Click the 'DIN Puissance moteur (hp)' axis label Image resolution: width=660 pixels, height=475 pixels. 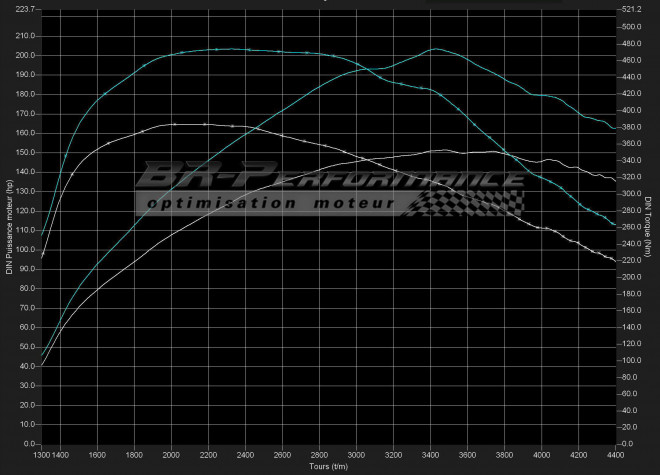tap(9, 226)
